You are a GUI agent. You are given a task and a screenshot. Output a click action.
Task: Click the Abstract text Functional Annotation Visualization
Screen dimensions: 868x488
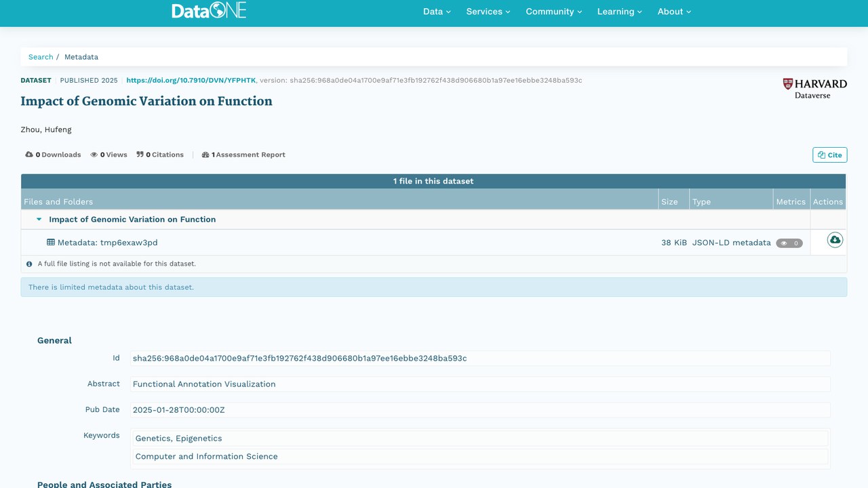click(x=204, y=384)
